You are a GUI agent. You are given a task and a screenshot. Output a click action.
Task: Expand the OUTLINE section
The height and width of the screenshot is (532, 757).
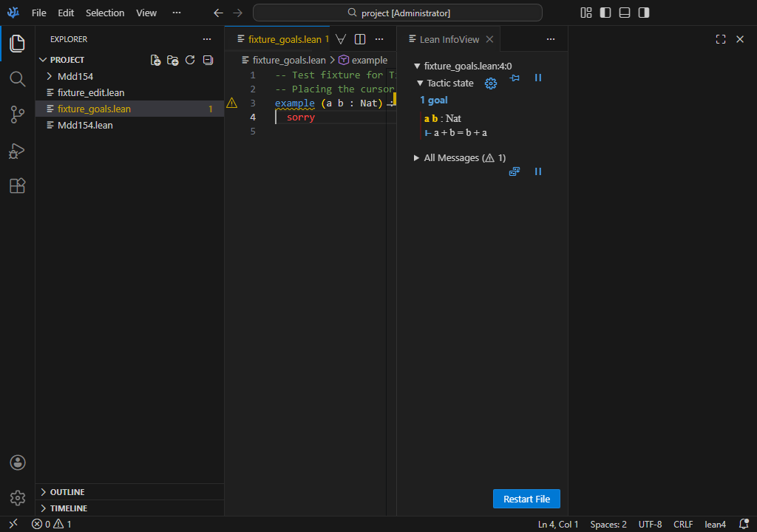(67, 492)
